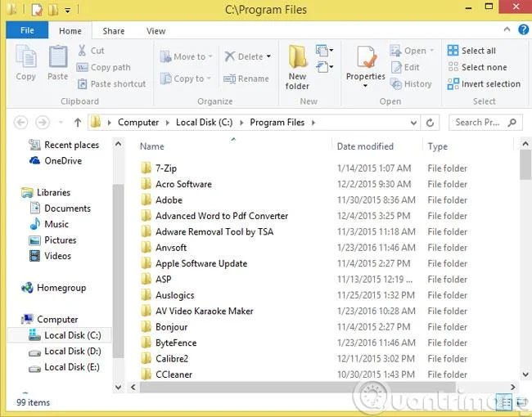Open address bar previous locations dropdown
Screen dimensions: 532x417
coord(413,123)
